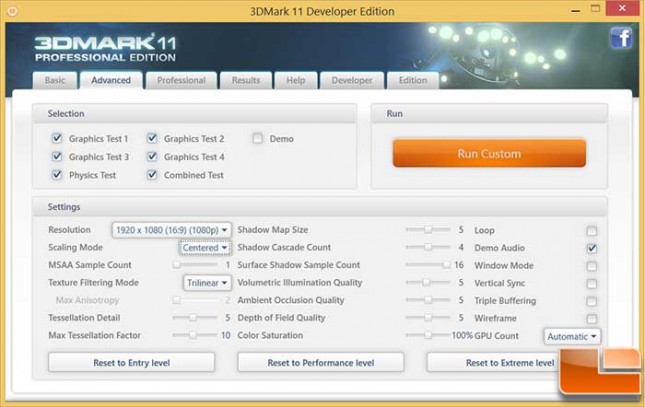This screenshot has height=407, width=645.
Task: Open the Resolution dropdown
Action: tap(172, 230)
